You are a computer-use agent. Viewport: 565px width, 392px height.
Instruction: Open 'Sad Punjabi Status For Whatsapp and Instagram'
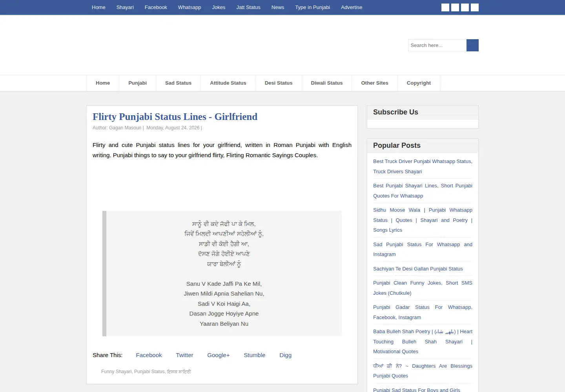(423, 249)
